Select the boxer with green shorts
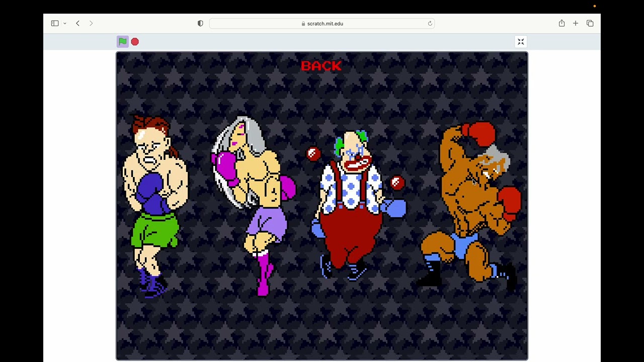 pos(155,206)
